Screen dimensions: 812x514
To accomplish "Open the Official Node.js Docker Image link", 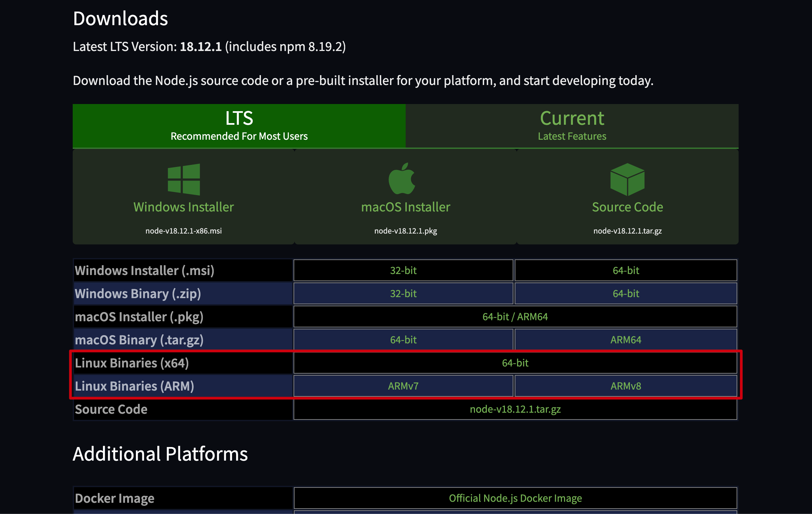I will [515, 498].
